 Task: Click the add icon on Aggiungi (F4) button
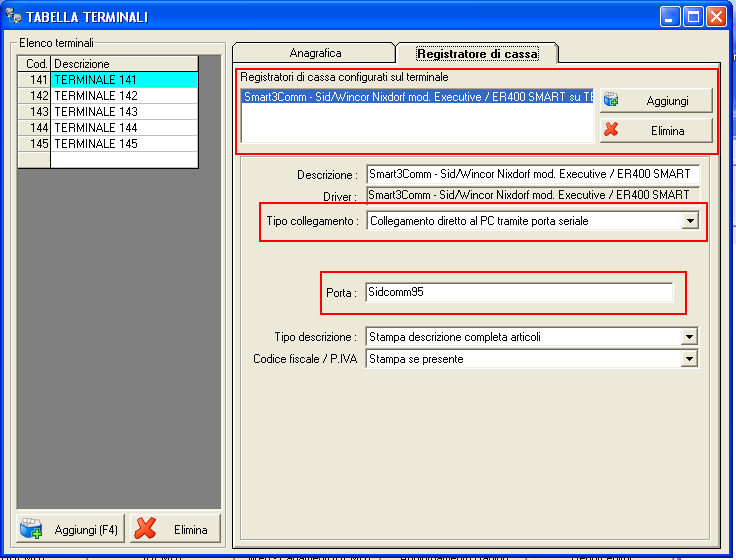31,529
